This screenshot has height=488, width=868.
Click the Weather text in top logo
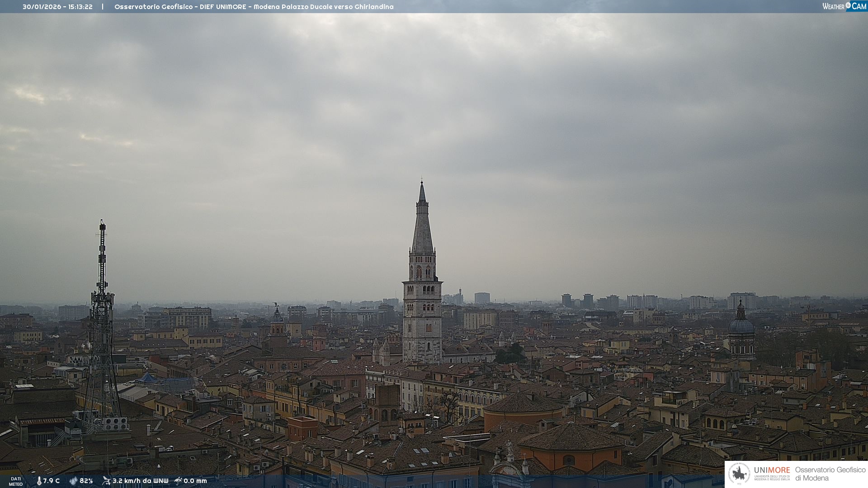[x=833, y=6]
